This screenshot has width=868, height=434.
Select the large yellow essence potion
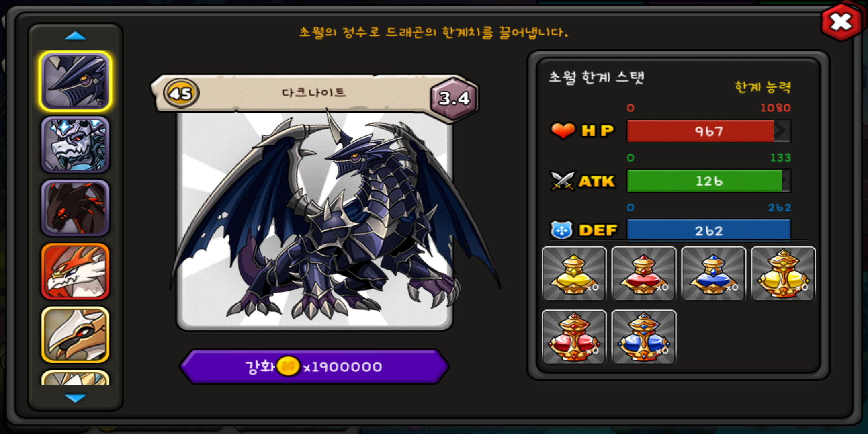pos(783,274)
